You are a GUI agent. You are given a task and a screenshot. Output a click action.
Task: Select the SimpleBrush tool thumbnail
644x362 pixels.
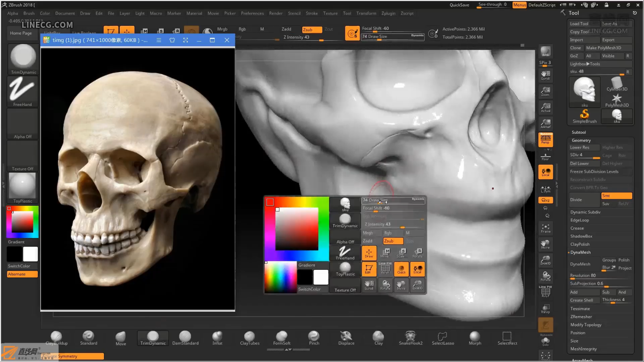point(584,116)
